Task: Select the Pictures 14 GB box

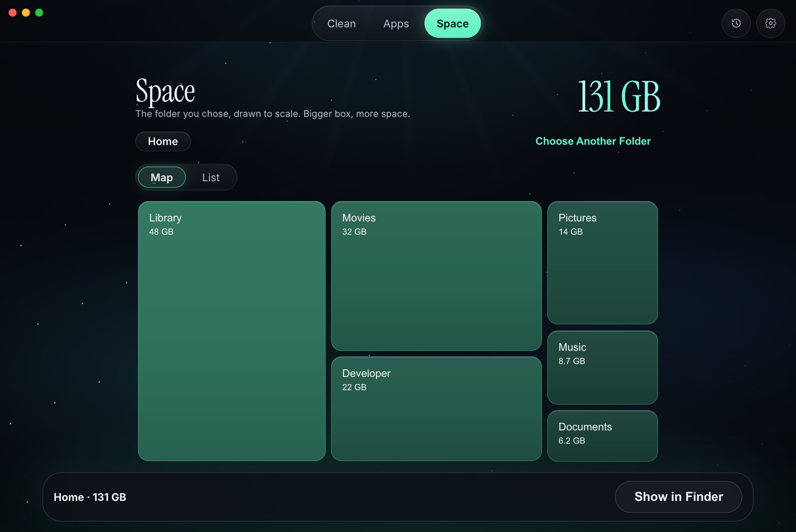Action: 602,263
